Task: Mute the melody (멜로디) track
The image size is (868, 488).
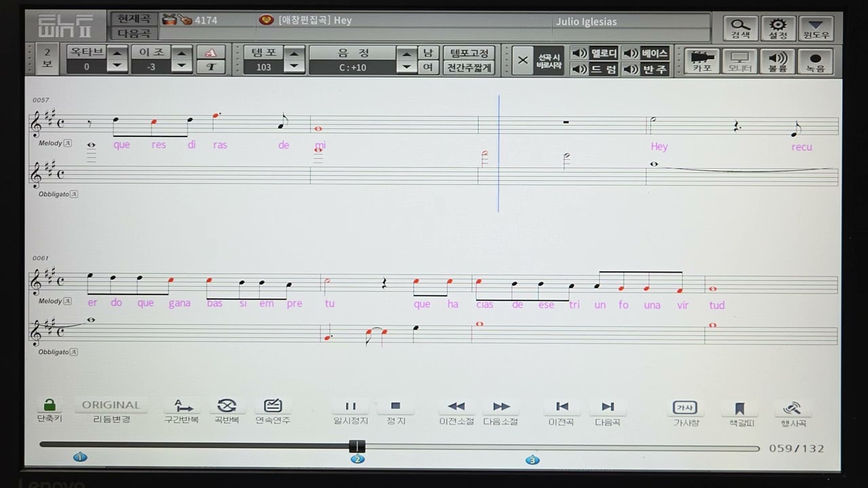Action: point(594,53)
